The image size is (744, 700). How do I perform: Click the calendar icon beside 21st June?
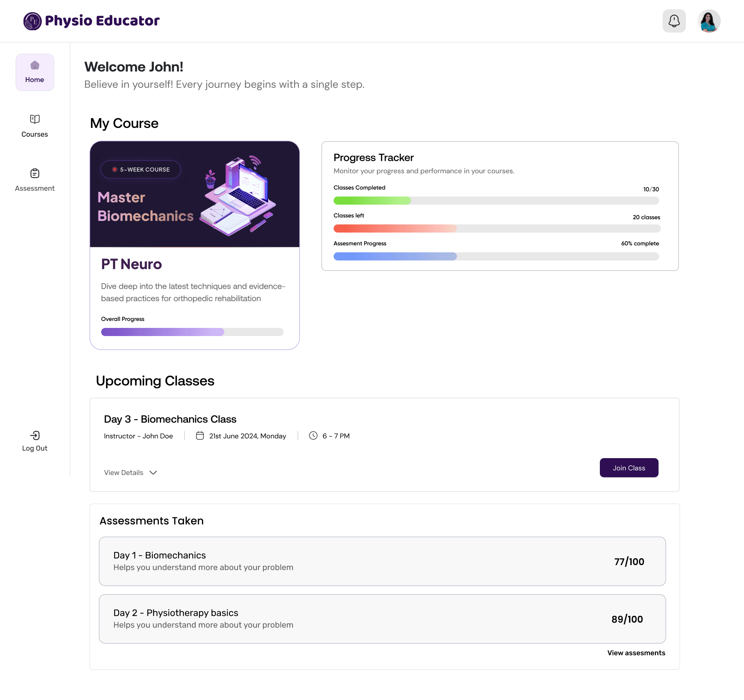coord(200,436)
